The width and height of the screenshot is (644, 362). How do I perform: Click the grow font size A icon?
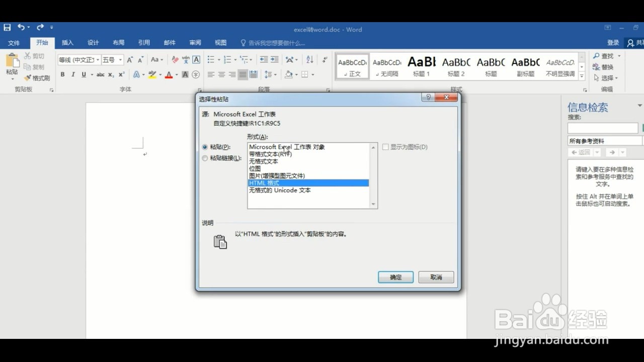tap(130, 59)
